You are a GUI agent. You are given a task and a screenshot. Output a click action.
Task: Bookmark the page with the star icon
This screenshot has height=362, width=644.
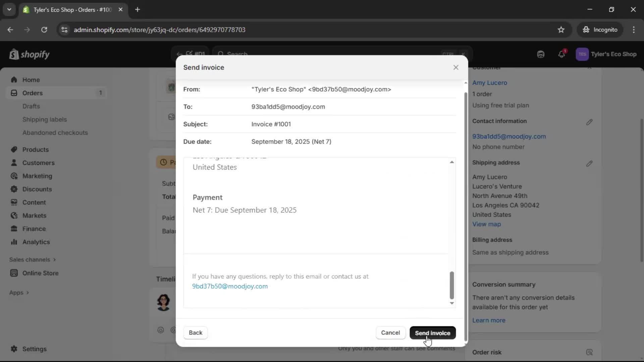[x=561, y=29]
